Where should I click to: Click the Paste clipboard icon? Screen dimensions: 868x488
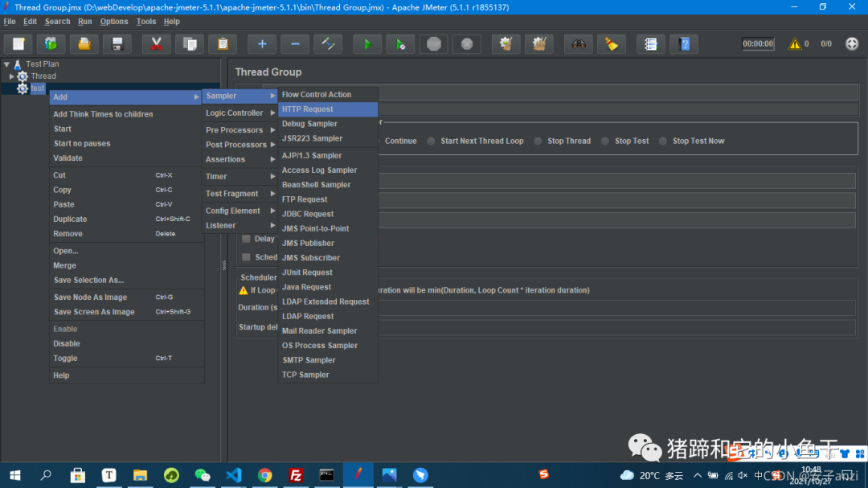223,43
